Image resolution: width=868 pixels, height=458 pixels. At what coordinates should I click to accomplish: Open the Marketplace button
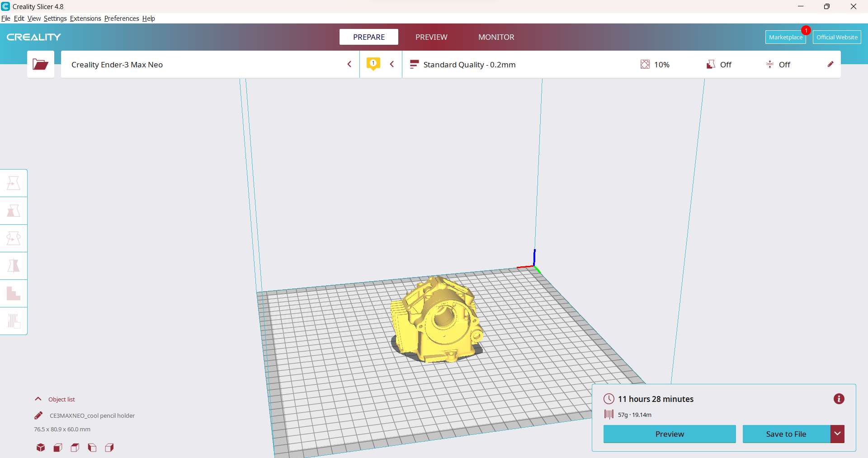785,37
